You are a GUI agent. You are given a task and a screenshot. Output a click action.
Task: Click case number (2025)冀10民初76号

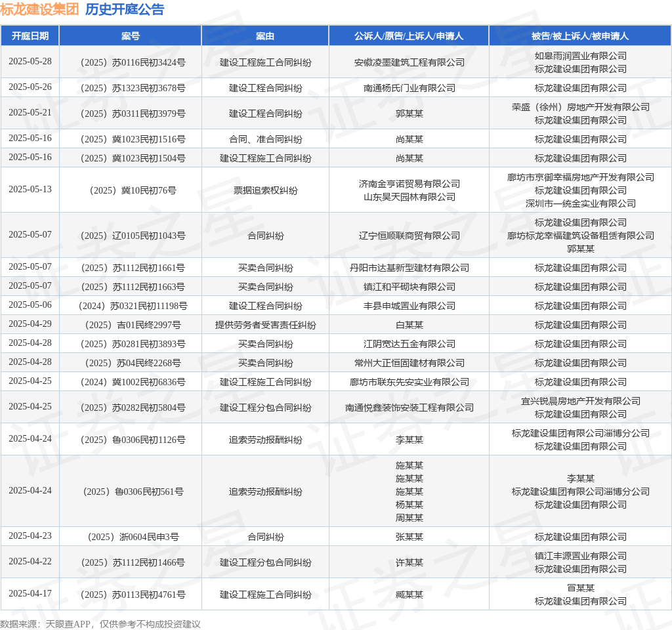(133, 191)
